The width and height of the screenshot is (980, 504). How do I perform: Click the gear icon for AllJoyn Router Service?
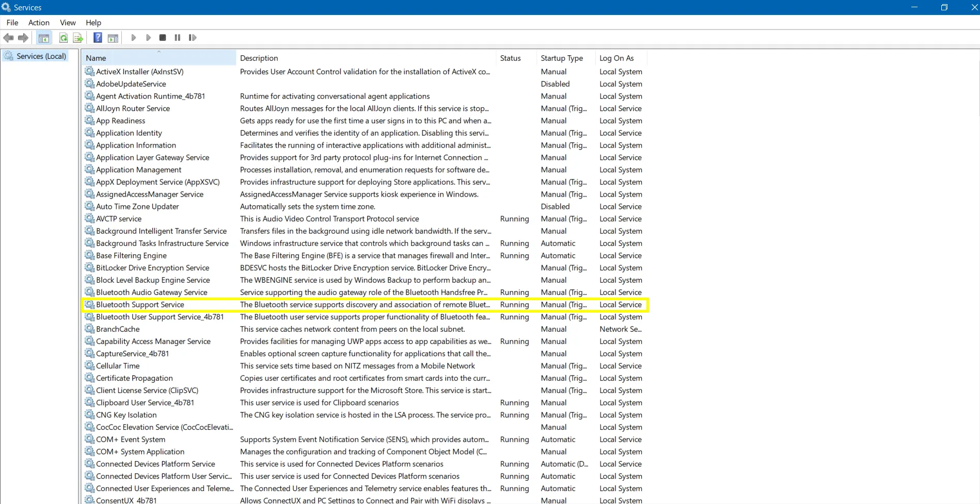[x=90, y=108]
